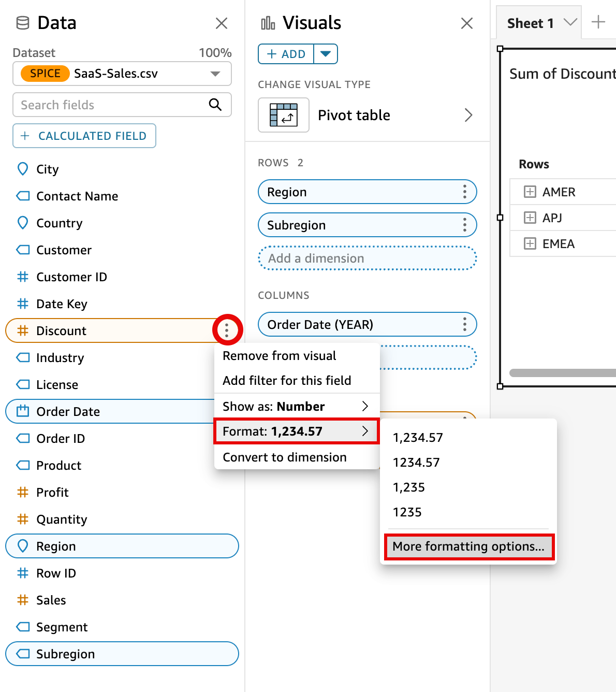Open Show as: Number submenu
616x692 pixels.
pos(297,406)
